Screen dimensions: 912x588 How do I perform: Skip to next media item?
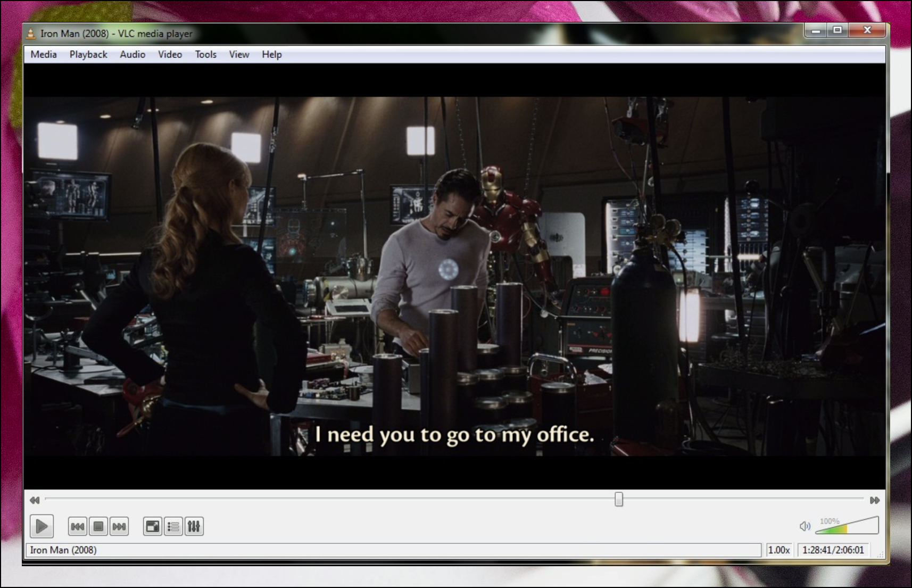(x=119, y=527)
